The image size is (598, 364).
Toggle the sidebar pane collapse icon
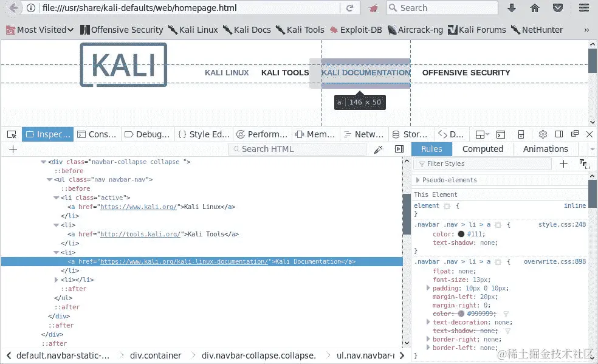coord(399,149)
